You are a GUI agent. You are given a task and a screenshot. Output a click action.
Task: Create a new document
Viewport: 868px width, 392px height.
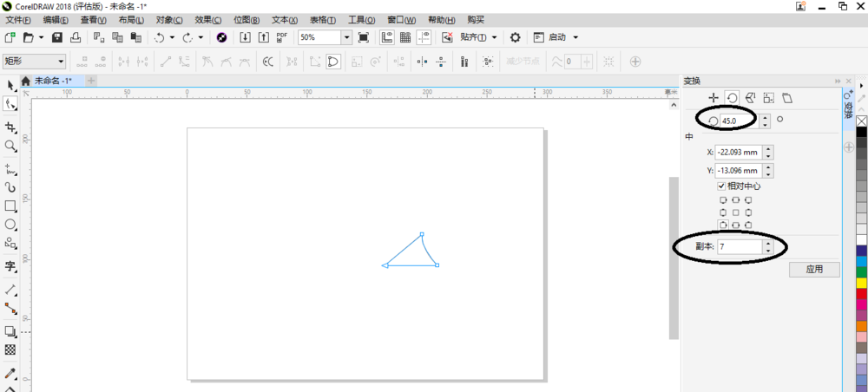(10, 37)
